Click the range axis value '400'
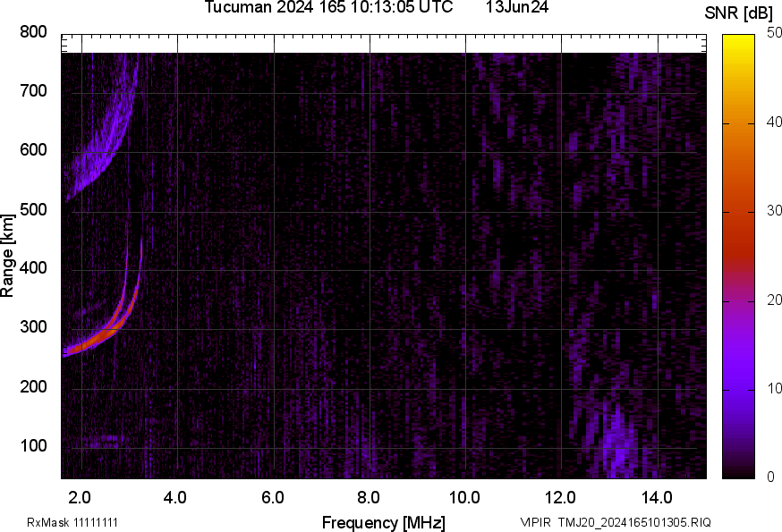 [33, 268]
